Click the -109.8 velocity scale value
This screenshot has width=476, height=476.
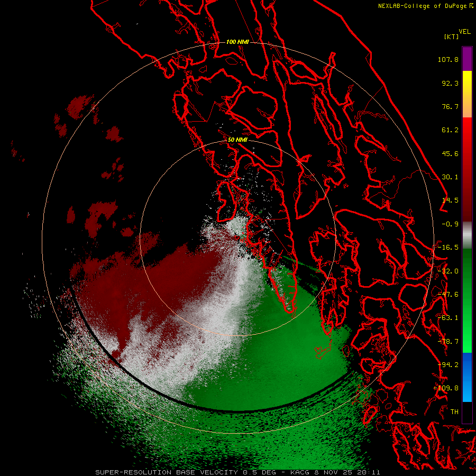point(446,388)
